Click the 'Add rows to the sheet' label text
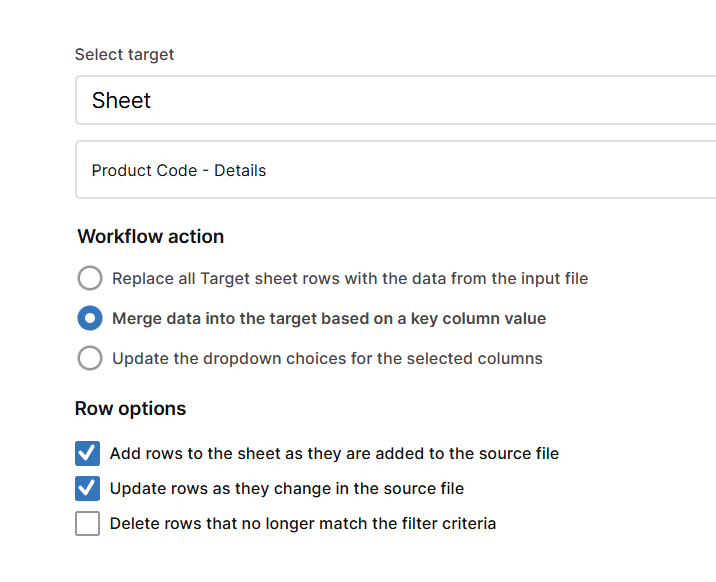The image size is (716, 582). point(334,453)
